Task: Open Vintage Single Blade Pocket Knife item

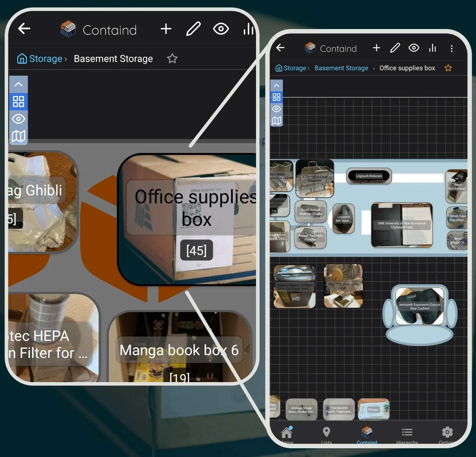Action: point(302,409)
